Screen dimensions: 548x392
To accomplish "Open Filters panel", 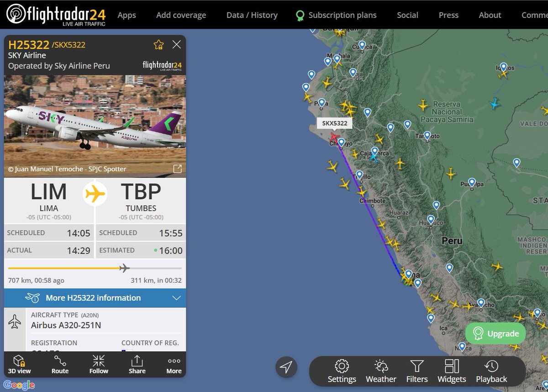I will click(417, 371).
